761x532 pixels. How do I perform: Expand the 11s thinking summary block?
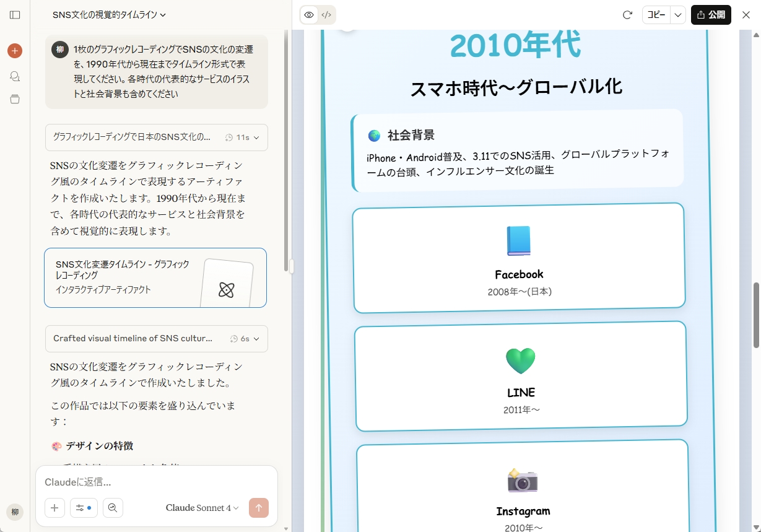156,137
